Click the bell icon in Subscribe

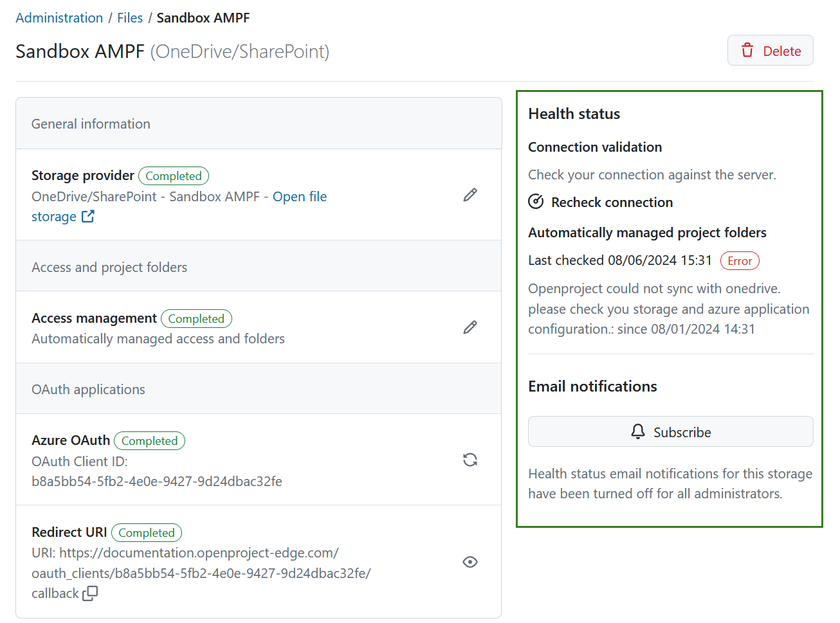point(637,432)
